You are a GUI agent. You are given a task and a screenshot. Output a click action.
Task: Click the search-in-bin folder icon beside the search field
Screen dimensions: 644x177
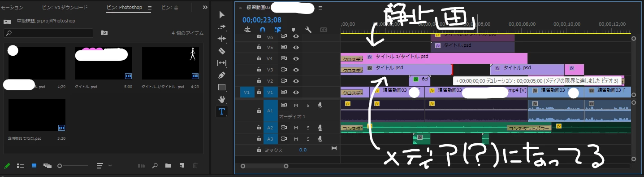[104, 33]
